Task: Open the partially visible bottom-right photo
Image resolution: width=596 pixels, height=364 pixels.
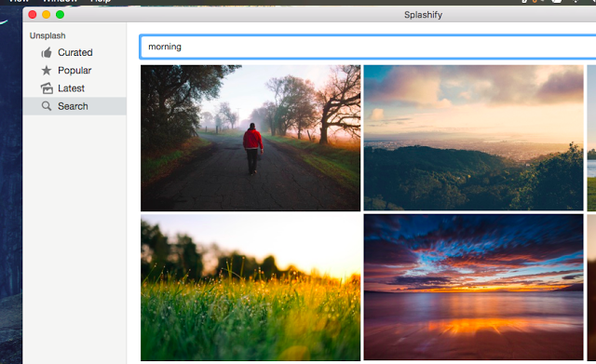Action: coord(591,288)
